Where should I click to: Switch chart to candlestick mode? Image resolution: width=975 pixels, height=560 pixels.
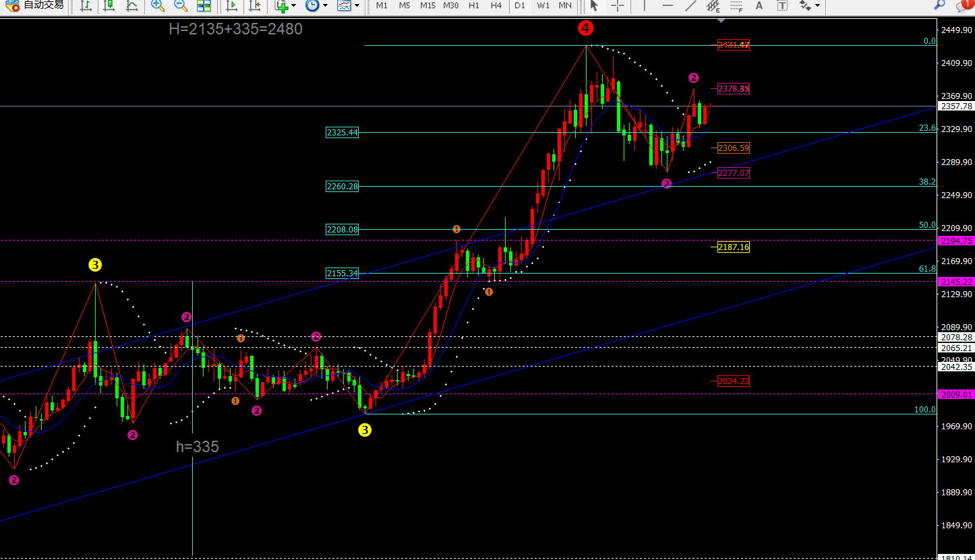pyautogui.click(x=109, y=6)
